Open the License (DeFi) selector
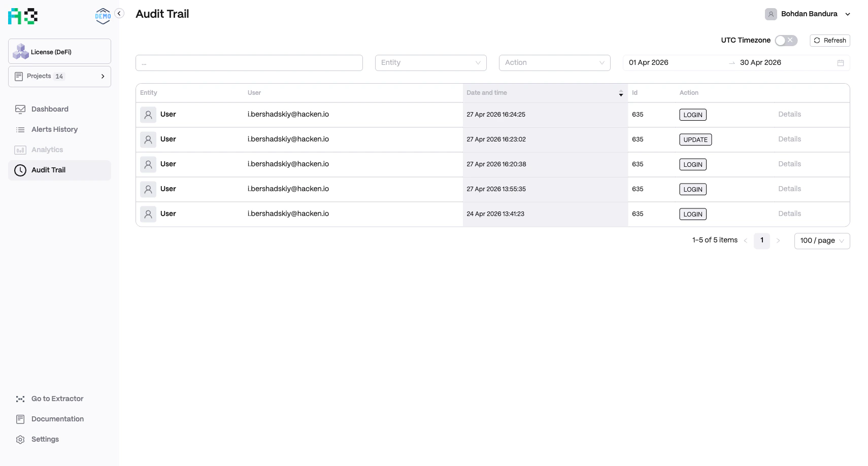 (x=59, y=51)
